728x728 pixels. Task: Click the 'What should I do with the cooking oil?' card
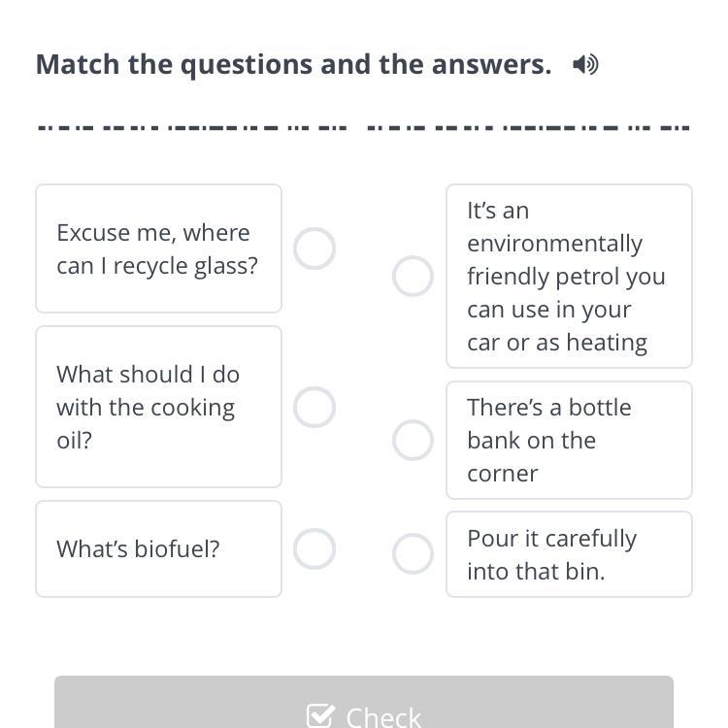click(x=158, y=407)
